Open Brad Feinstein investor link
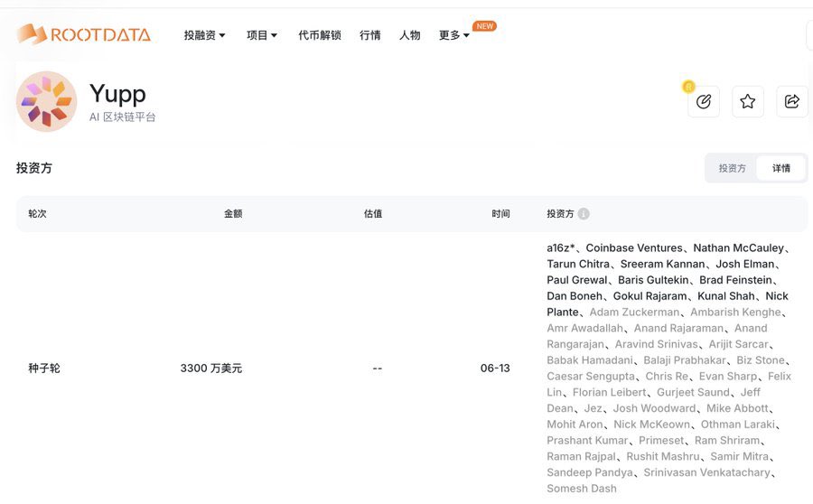The width and height of the screenshot is (813, 504). (735, 280)
